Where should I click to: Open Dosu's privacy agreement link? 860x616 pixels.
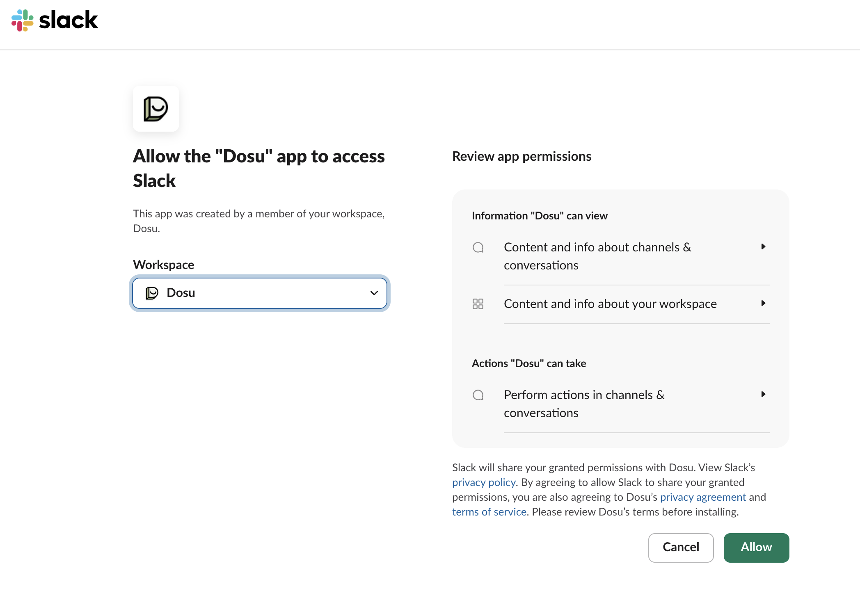(x=702, y=497)
